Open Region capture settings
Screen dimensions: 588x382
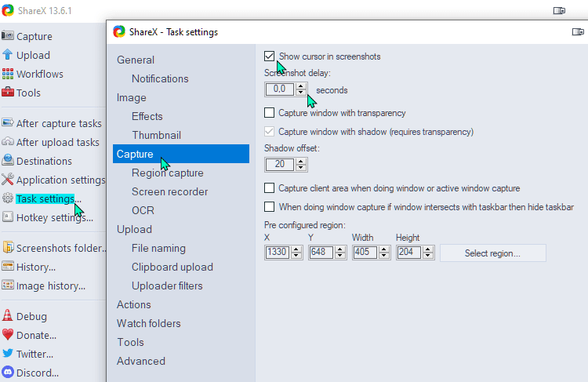[x=168, y=173]
